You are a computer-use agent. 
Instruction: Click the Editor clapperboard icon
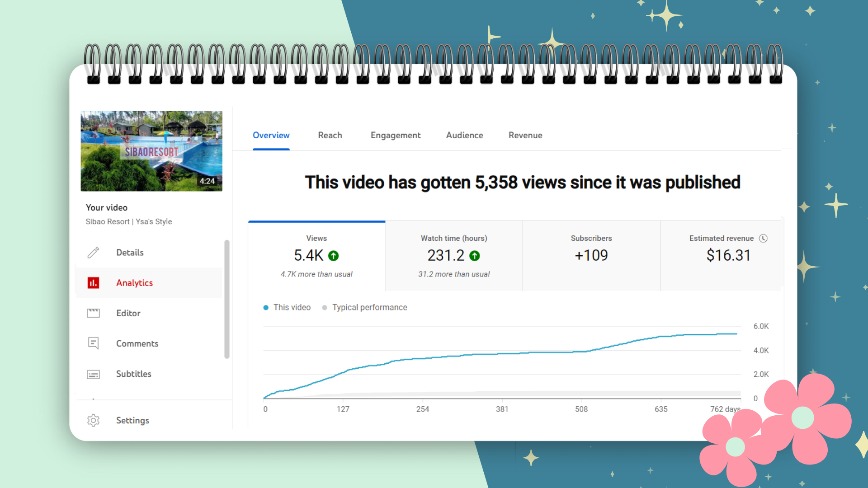[93, 313]
